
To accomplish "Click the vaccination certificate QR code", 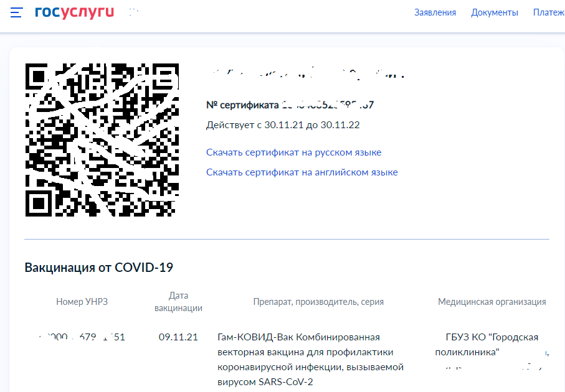I will click(102, 140).
